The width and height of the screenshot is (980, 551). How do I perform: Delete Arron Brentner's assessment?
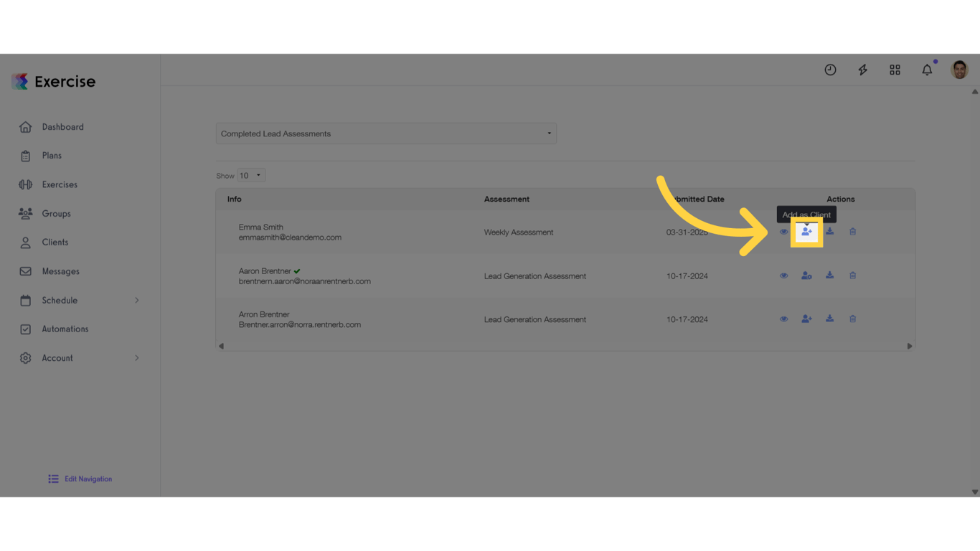point(852,318)
